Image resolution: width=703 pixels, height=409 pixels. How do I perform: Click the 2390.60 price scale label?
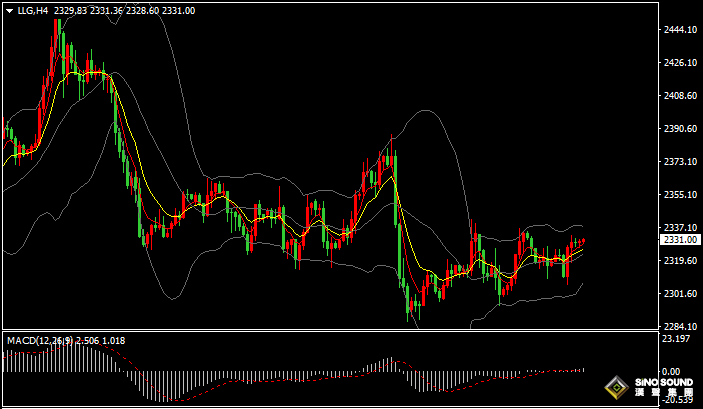coord(680,129)
